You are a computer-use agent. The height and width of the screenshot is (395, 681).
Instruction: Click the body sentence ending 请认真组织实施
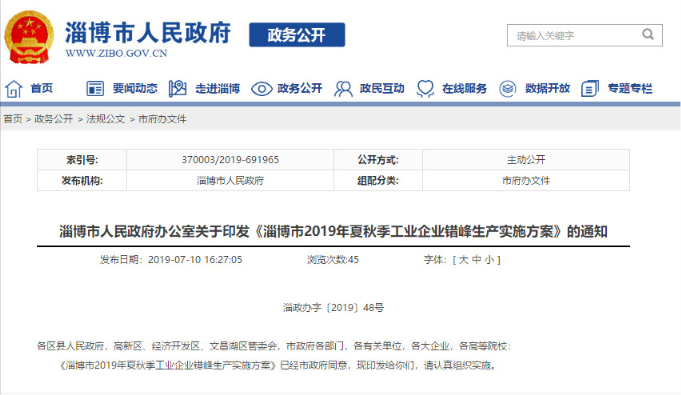(278, 365)
